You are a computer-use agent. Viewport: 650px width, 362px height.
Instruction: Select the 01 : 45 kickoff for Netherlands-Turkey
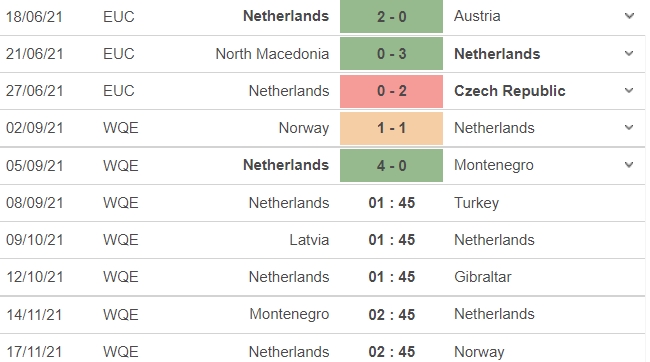point(391,203)
